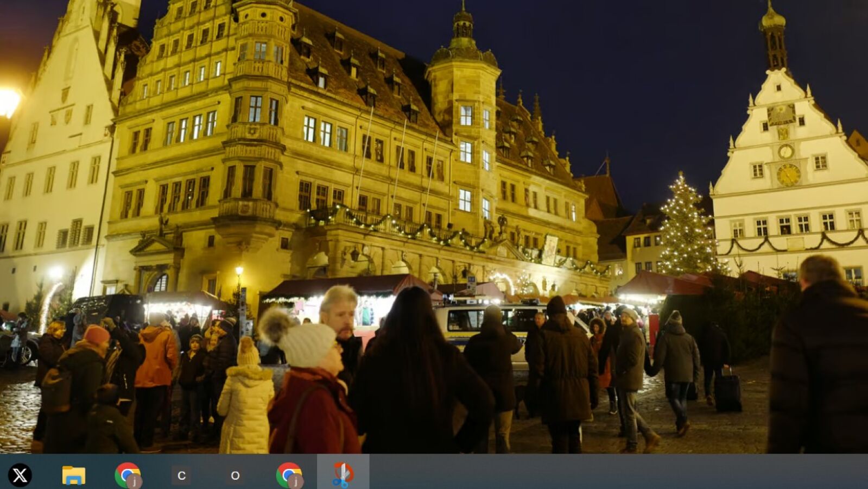
Task: Open the first Chrome icon in the taskbar
Action: 128,475
